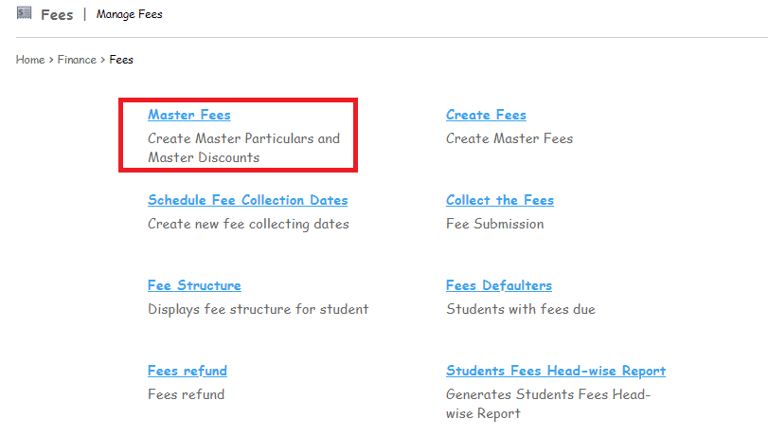The width and height of the screenshot is (768, 437).
Task: Open the Master Fees link
Action: coord(189,115)
